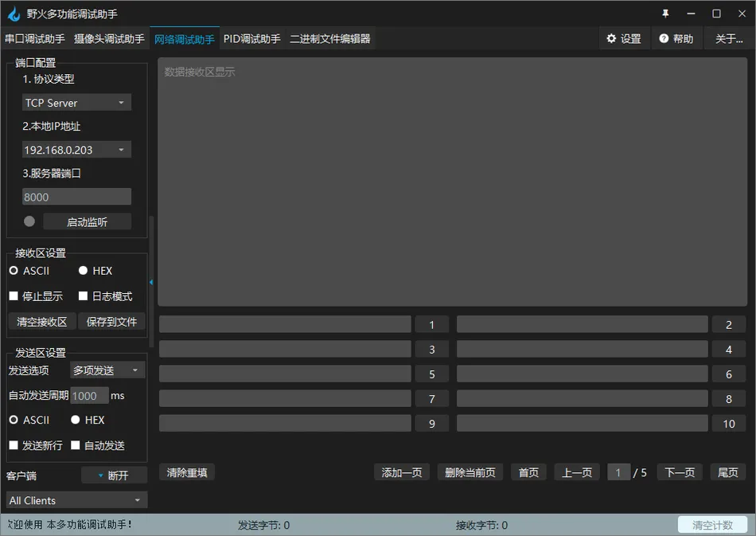Start listening with 启动监听 button
756x536 pixels.
click(x=88, y=222)
